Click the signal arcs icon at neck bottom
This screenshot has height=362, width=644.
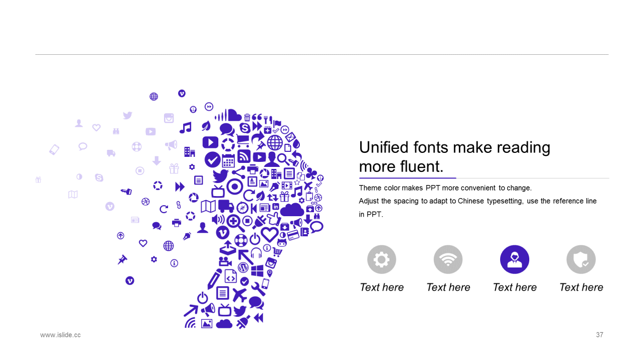(190, 322)
